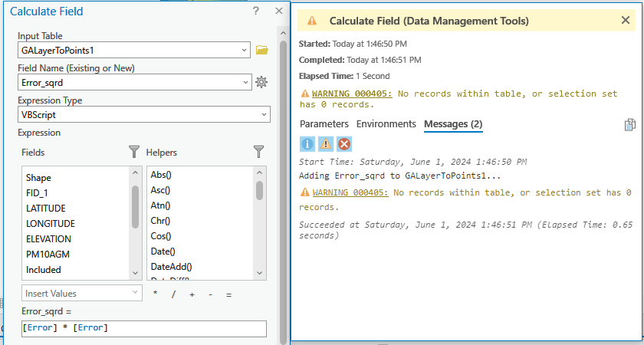
Task: Click the copy messages icon
Action: (630, 124)
